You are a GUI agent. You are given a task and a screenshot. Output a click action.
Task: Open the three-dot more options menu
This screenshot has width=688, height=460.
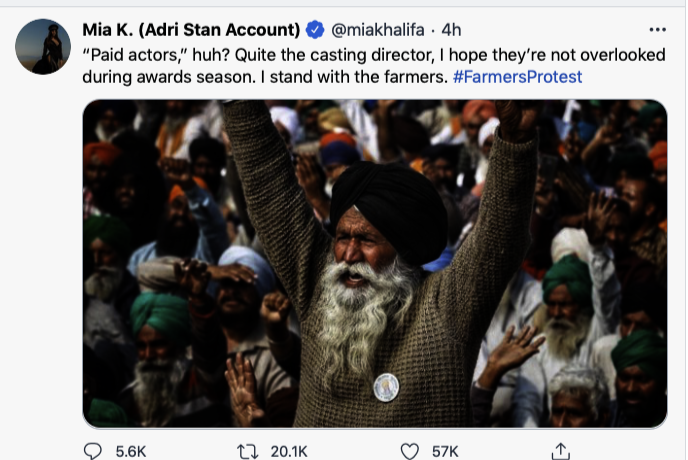[x=657, y=30]
